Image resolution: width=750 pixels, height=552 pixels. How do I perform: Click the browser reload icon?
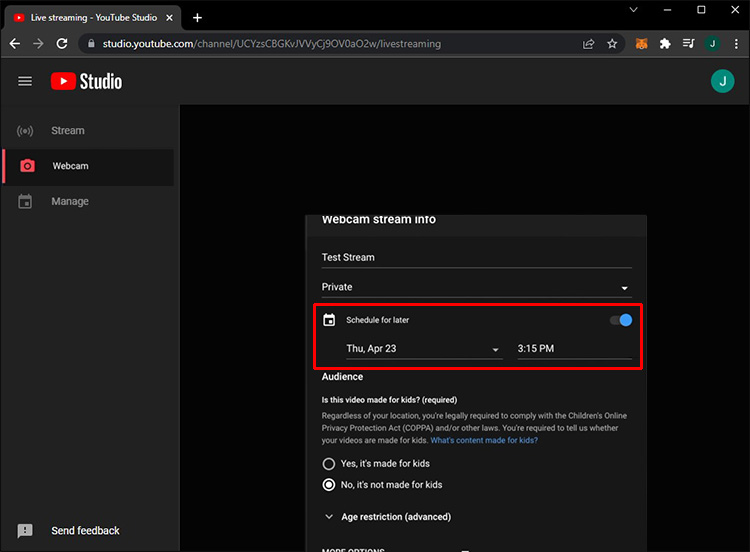point(62,44)
